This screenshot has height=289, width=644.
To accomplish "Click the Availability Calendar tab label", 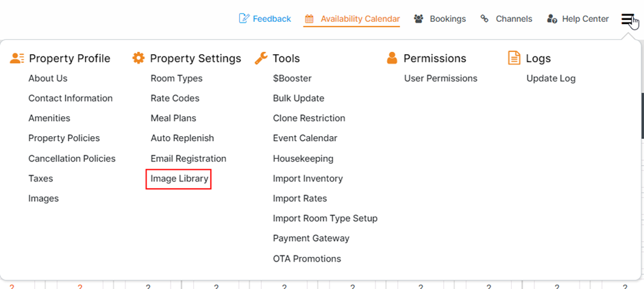I will point(360,18).
